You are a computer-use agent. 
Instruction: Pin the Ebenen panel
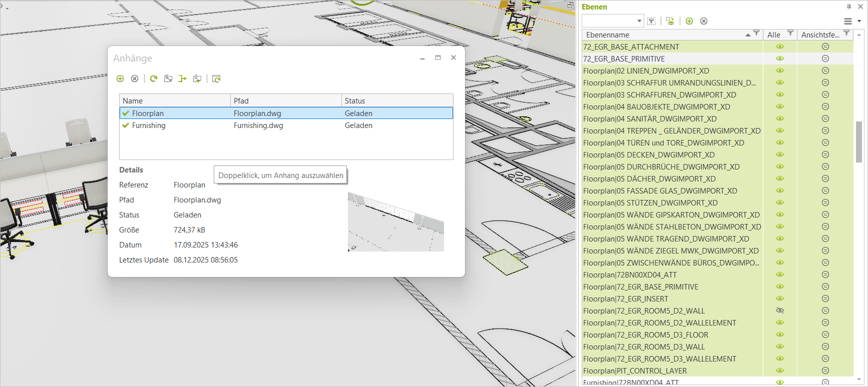point(849,6)
